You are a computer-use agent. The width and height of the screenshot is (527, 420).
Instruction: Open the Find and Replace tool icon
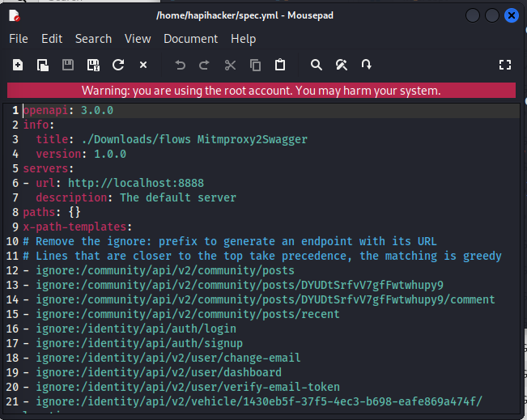[x=342, y=65]
